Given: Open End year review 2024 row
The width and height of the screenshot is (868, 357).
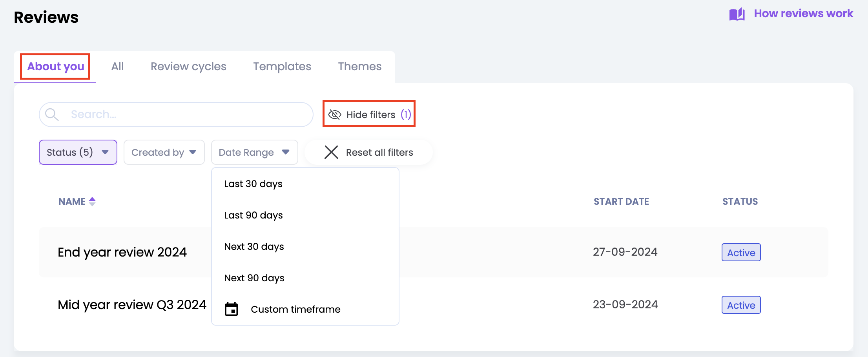Looking at the screenshot, I should coord(122,252).
